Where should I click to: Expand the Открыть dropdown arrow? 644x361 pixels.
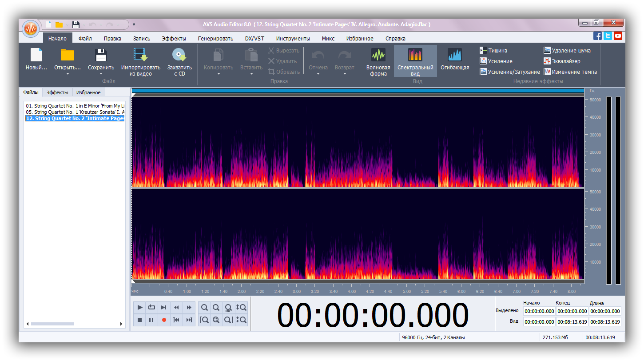(x=68, y=74)
